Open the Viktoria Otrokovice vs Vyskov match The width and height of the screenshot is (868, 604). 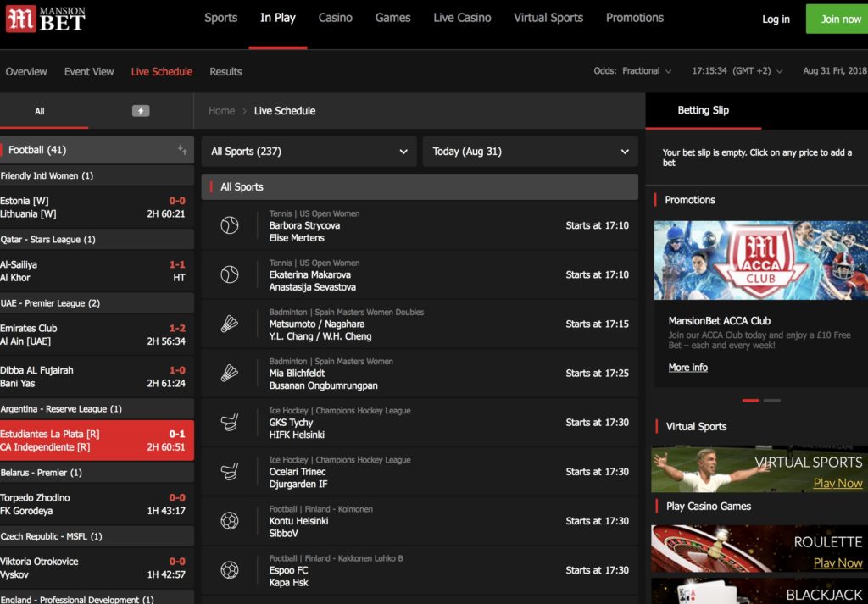97,568
